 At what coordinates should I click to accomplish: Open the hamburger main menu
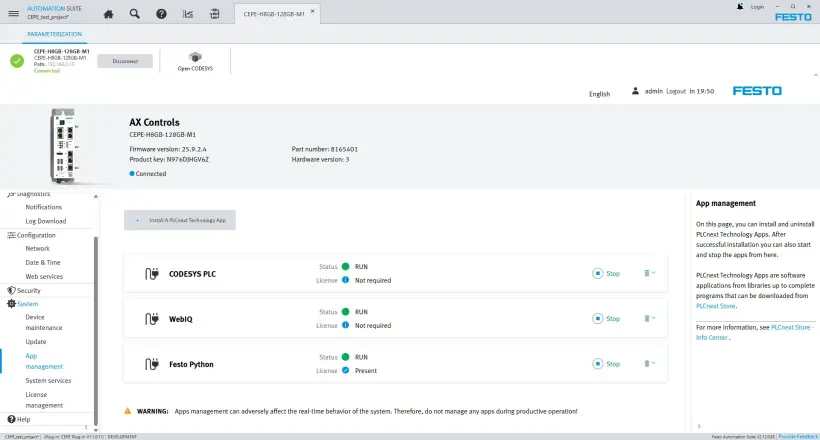[13, 13]
